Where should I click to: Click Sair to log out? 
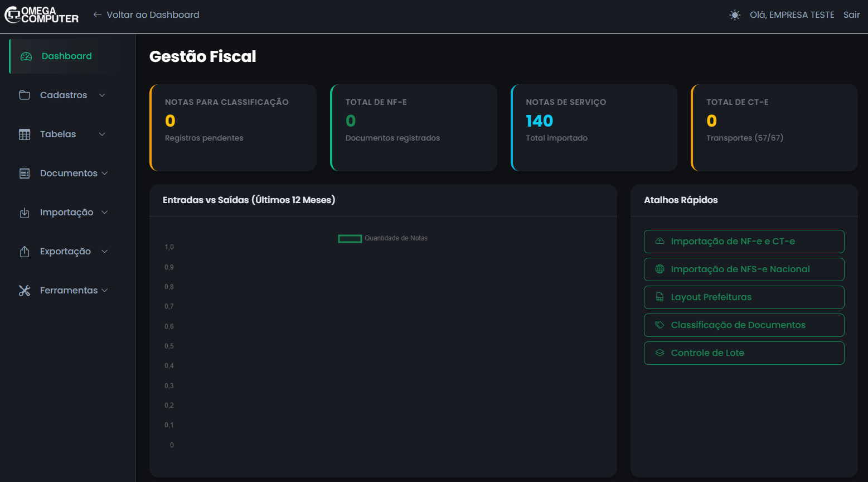pyautogui.click(x=851, y=15)
